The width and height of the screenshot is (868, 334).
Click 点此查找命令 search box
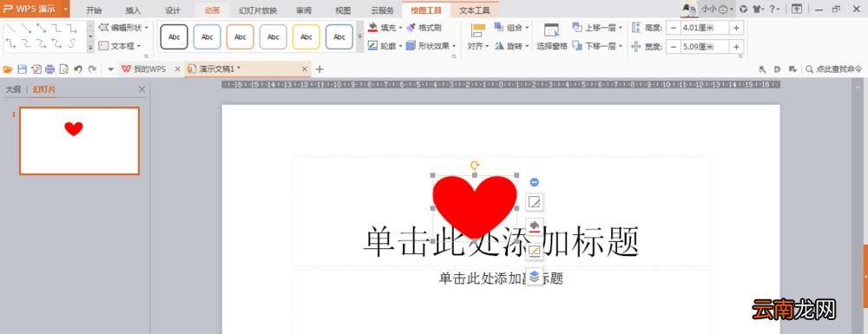(834, 69)
